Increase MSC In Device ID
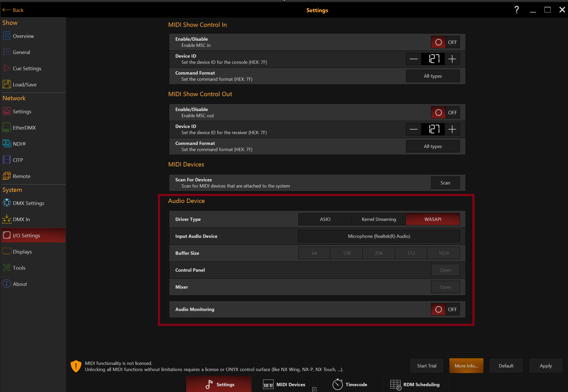This screenshot has width=568, height=392. 452,59
